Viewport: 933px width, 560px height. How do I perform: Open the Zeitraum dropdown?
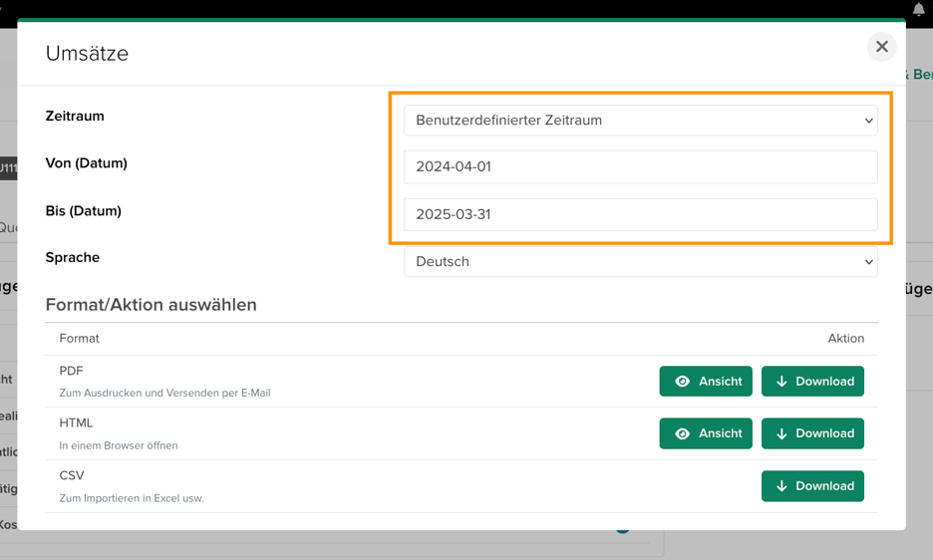[x=640, y=121]
